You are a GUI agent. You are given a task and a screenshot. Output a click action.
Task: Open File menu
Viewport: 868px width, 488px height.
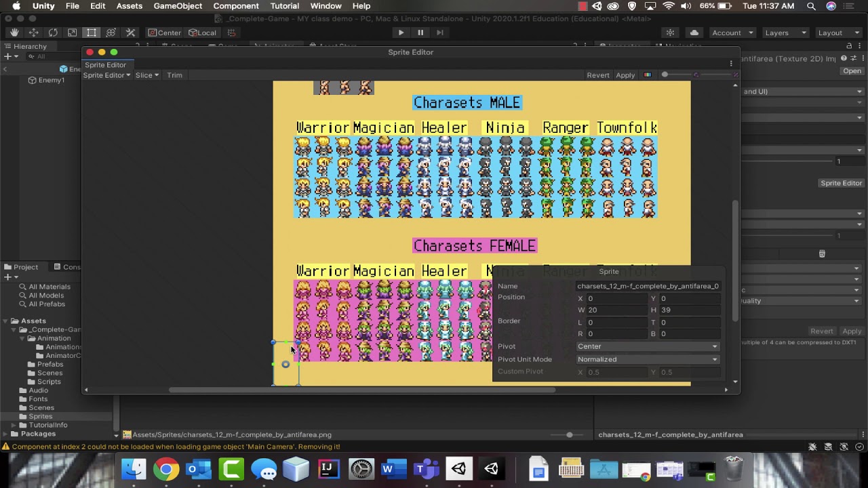click(73, 6)
